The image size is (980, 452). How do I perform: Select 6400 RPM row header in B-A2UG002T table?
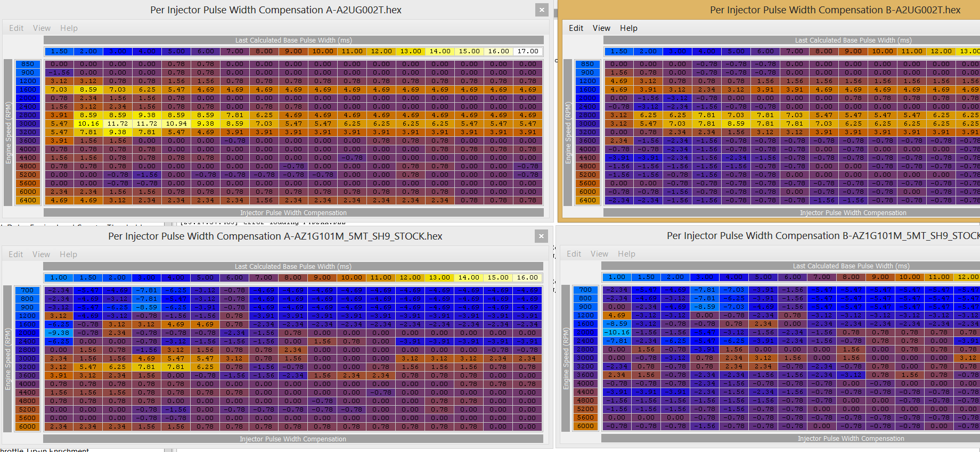(x=587, y=200)
